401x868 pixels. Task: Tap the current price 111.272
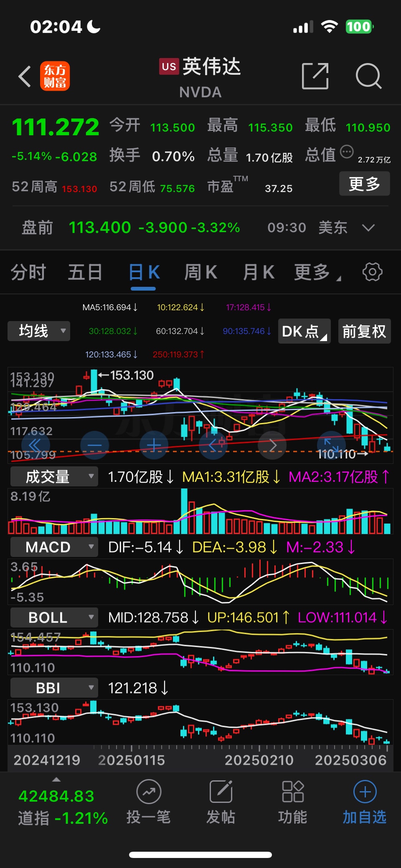[56, 127]
